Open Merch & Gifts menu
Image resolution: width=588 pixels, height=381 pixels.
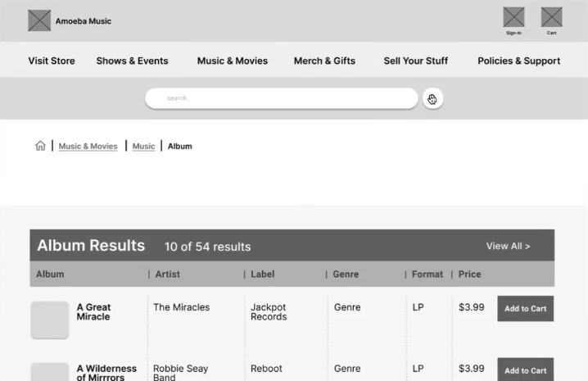pos(324,61)
